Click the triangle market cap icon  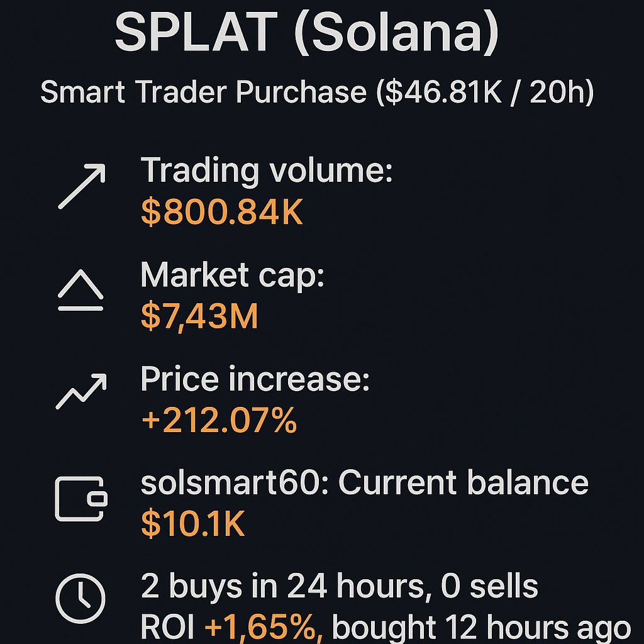(x=80, y=290)
